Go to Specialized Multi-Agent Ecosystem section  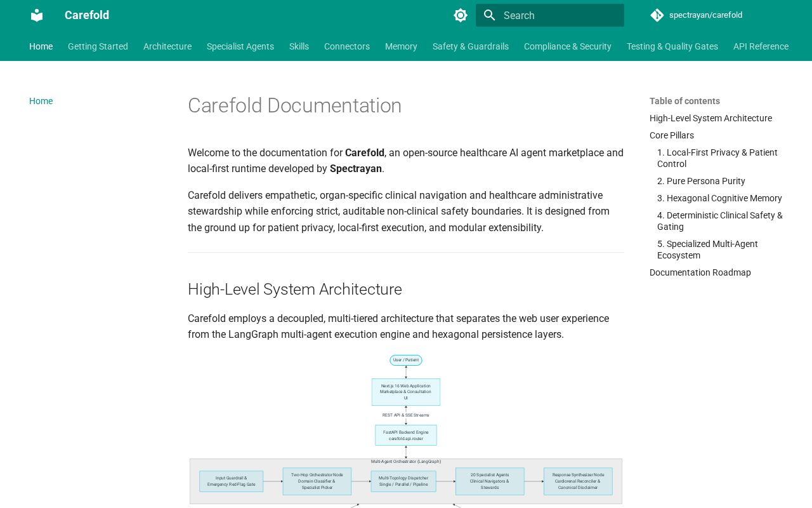[x=707, y=250]
